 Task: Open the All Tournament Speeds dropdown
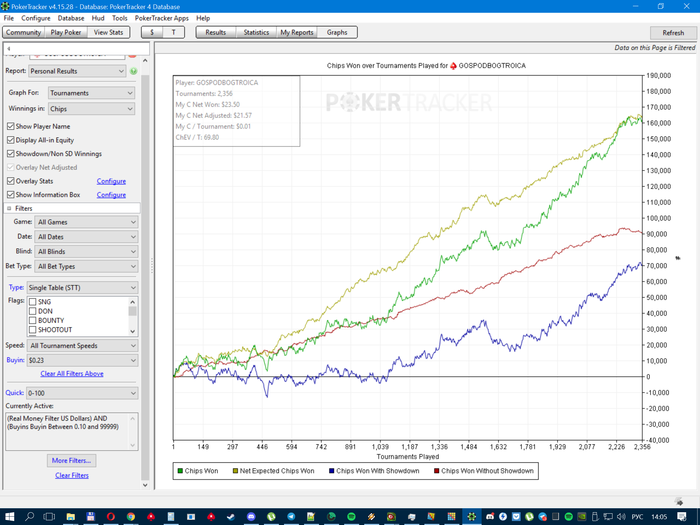coord(82,346)
